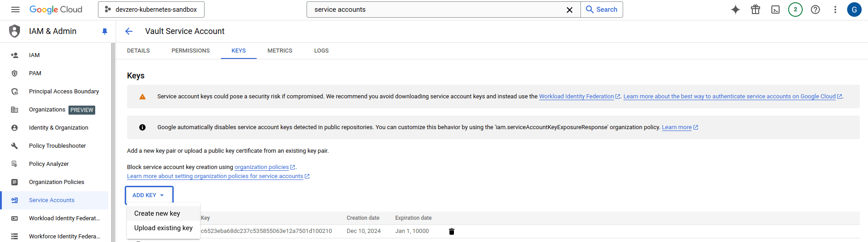Click the Expiration date column header
868x242 pixels.
pyautogui.click(x=413, y=218)
